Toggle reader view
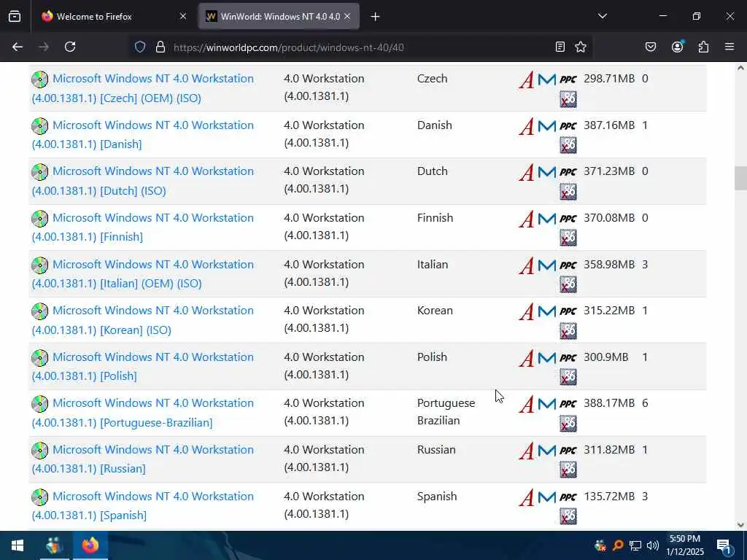Screen dimensions: 747x560 560,47
